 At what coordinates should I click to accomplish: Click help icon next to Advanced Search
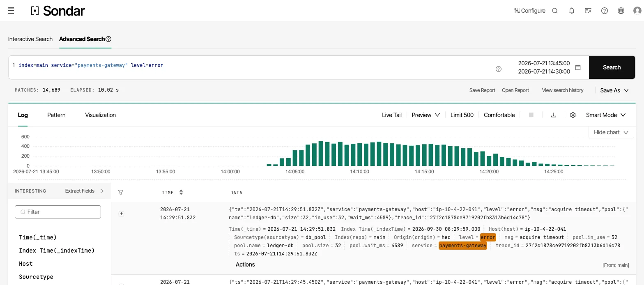click(x=108, y=39)
